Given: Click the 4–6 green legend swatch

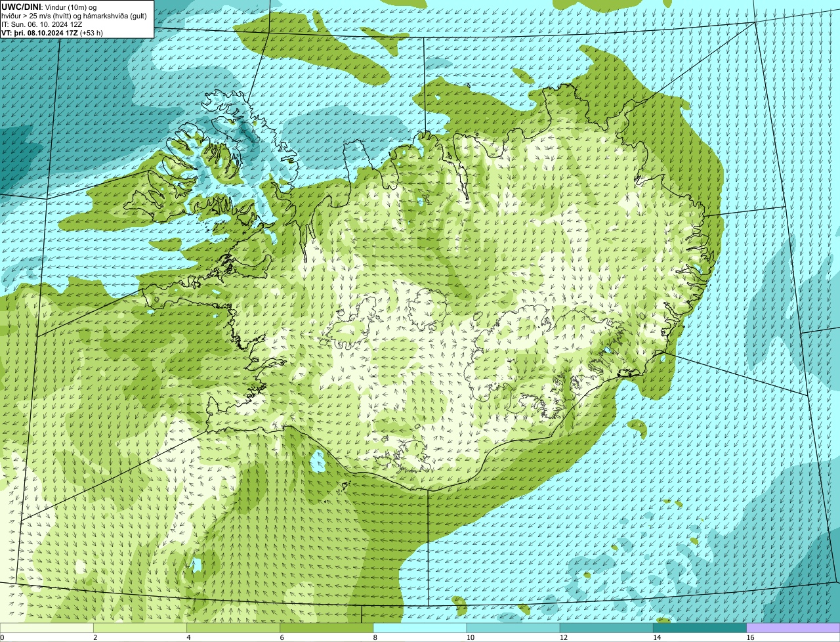Looking at the screenshot, I should pyautogui.click(x=233, y=628).
